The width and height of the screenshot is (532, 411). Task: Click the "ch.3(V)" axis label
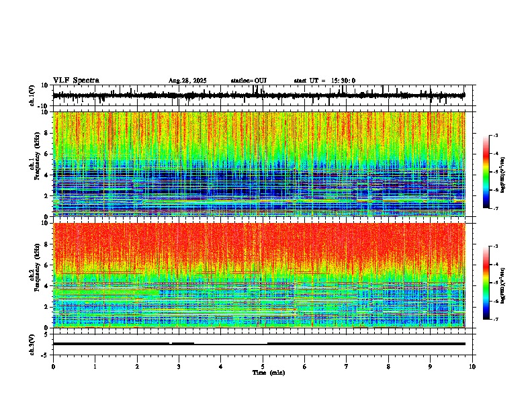tap(32, 345)
